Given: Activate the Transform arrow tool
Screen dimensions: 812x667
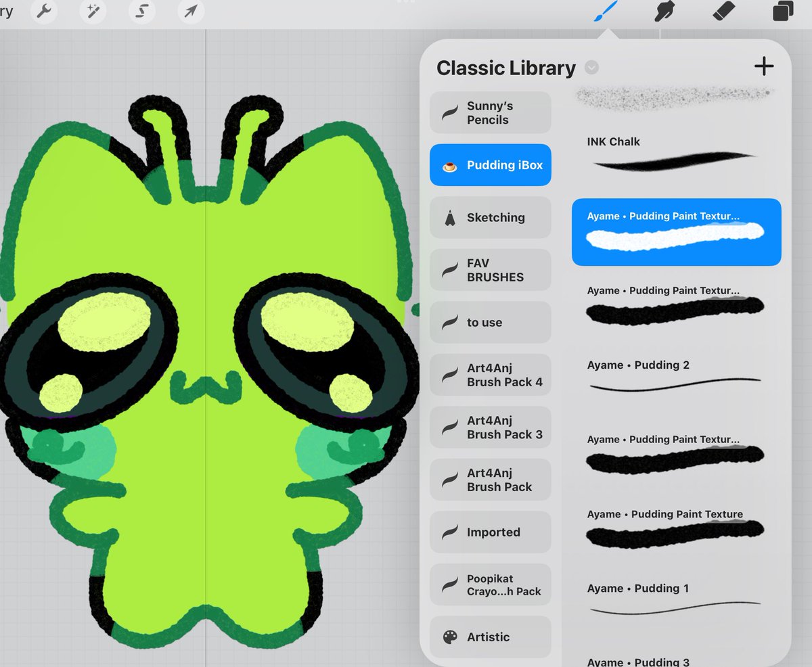Looking at the screenshot, I should coord(191,12).
